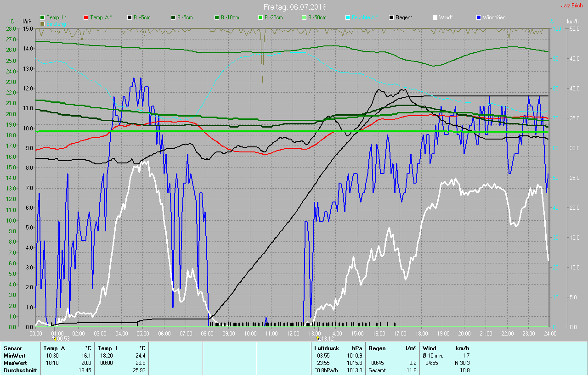The width and height of the screenshot is (588, 375).
Task: Click the maximum pressure value 1015.8
Action: point(354,363)
